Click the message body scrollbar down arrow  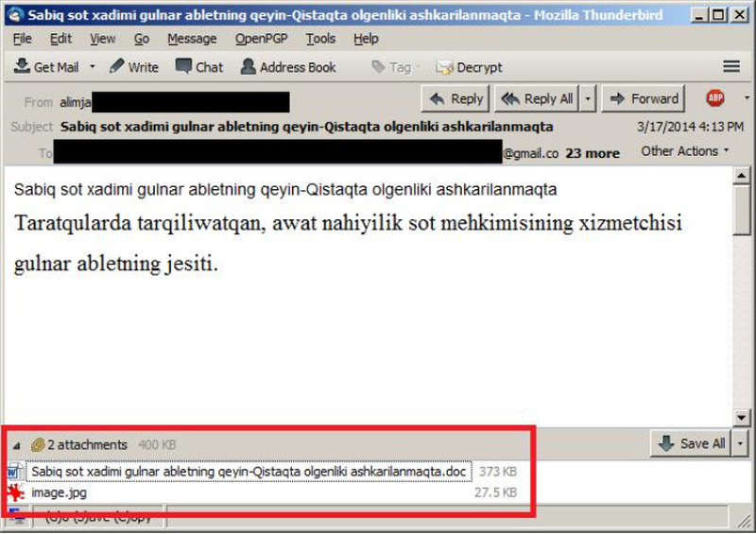tap(741, 417)
